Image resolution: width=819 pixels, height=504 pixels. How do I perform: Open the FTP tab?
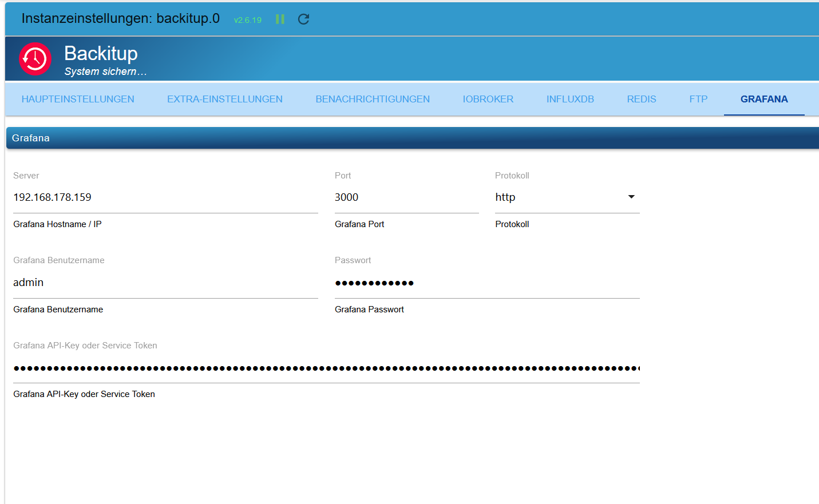point(698,99)
